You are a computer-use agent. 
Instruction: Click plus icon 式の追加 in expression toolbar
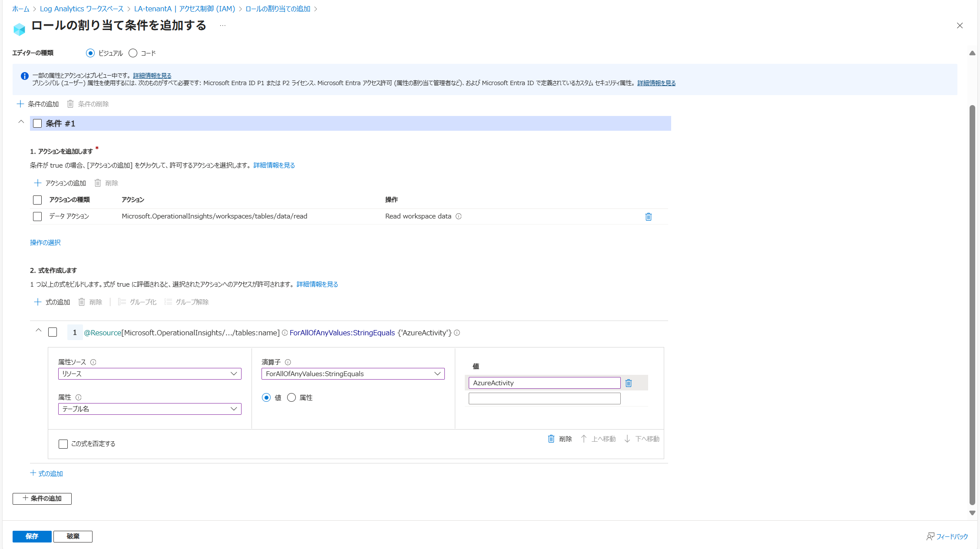pyautogui.click(x=38, y=302)
